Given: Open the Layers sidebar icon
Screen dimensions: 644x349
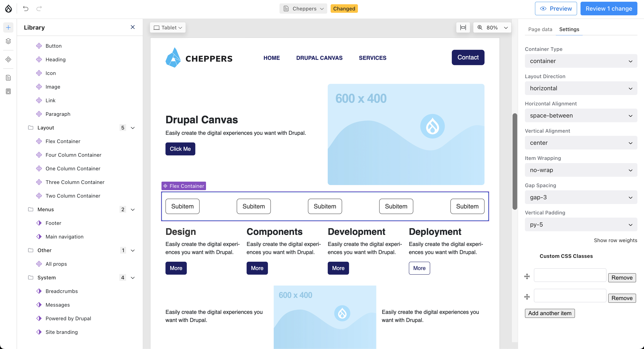Looking at the screenshot, I should 8,41.
